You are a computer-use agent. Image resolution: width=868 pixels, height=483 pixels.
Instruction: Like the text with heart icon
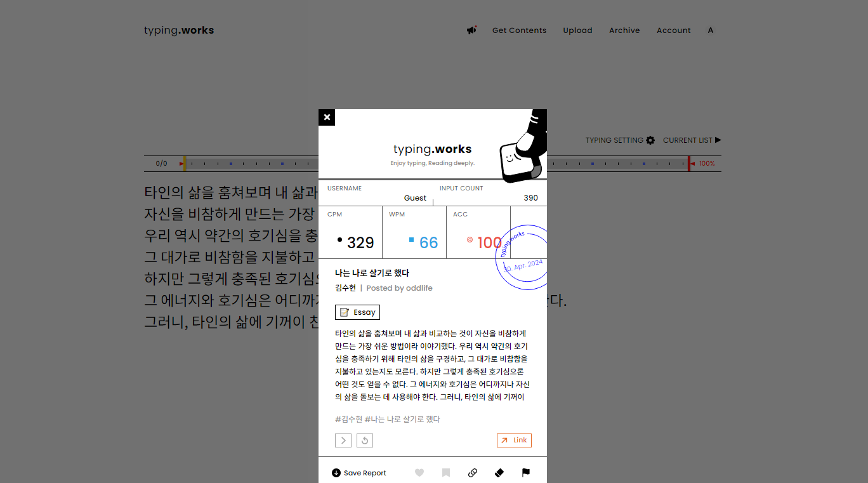click(x=419, y=473)
